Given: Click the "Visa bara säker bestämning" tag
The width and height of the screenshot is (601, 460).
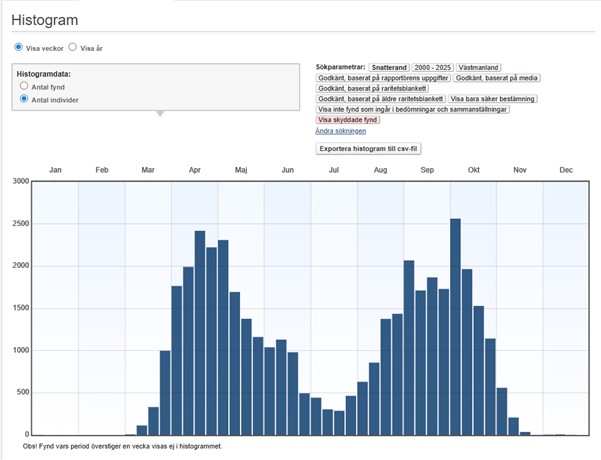Looking at the screenshot, I should pos(493,99).
